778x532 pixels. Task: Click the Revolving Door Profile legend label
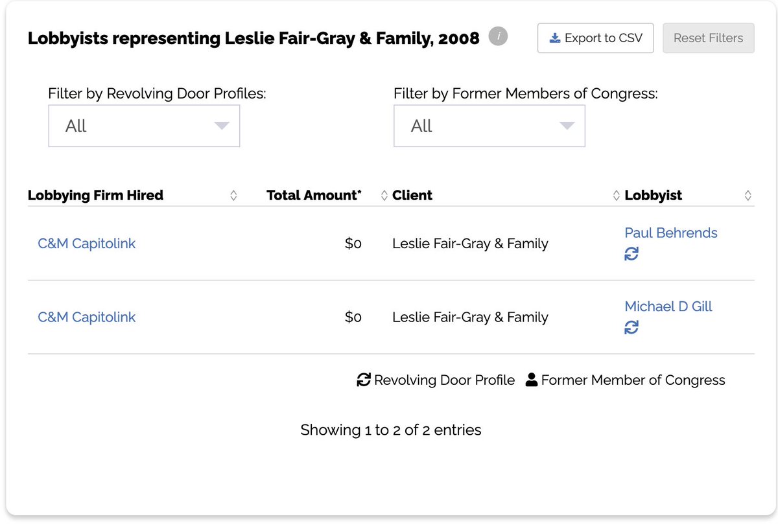click(x=444, y=380)
